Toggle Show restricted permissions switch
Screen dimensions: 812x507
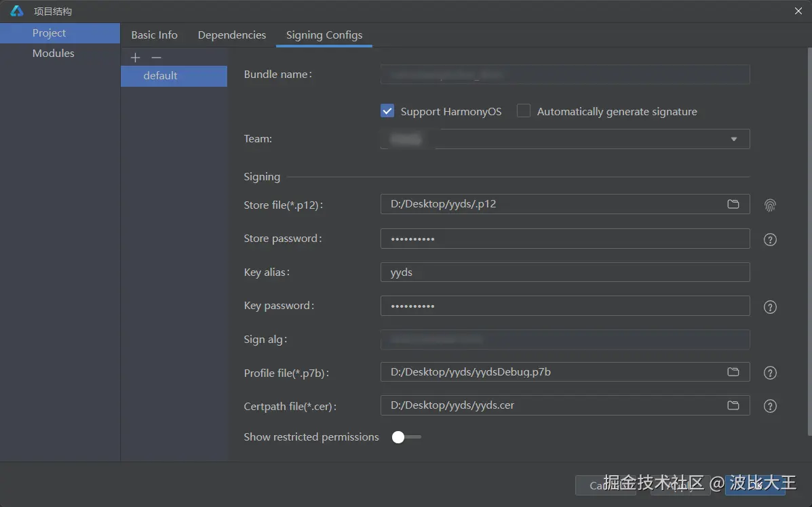tap(406, 437)
